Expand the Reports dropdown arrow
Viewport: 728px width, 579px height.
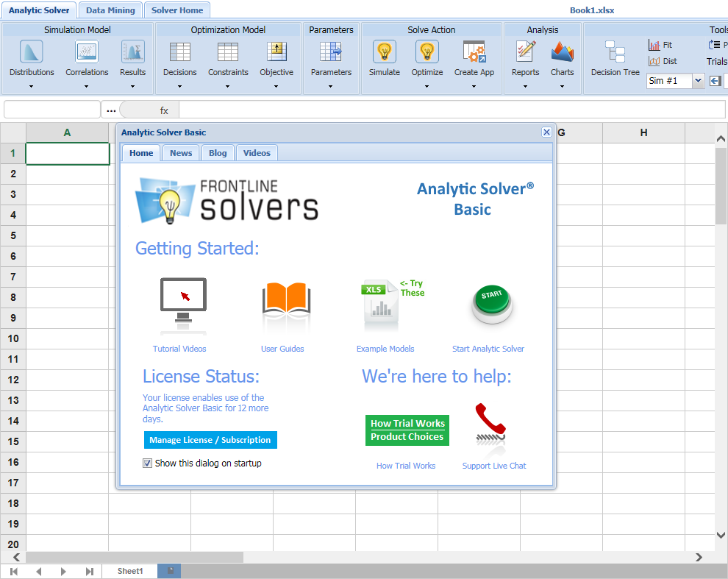coord(525,86)
